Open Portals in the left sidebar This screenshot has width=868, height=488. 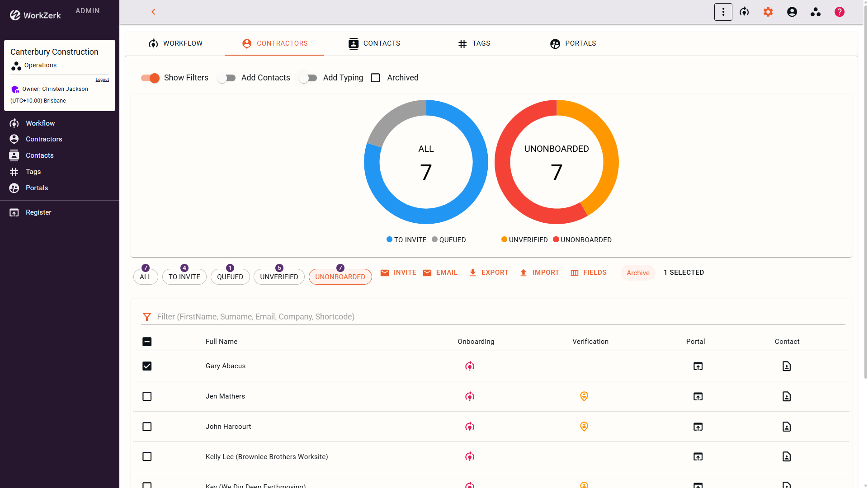click(x=37, y=188)
